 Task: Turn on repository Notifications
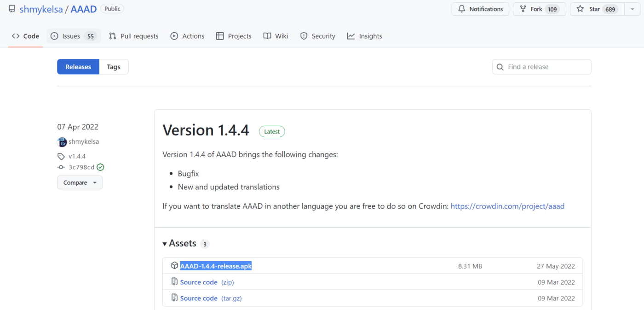point(480,9)
